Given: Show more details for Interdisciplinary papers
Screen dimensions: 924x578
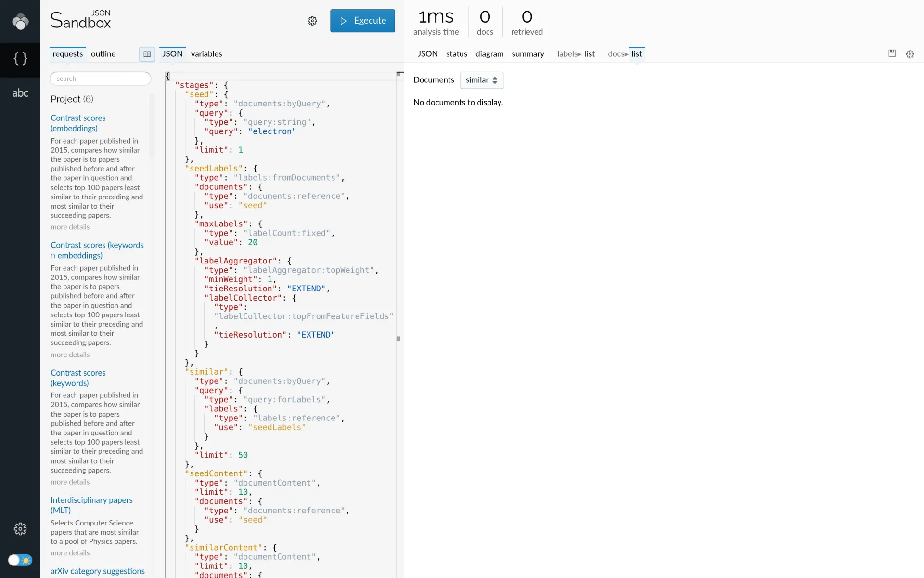Looking at the screenshot, I should 70,553.
